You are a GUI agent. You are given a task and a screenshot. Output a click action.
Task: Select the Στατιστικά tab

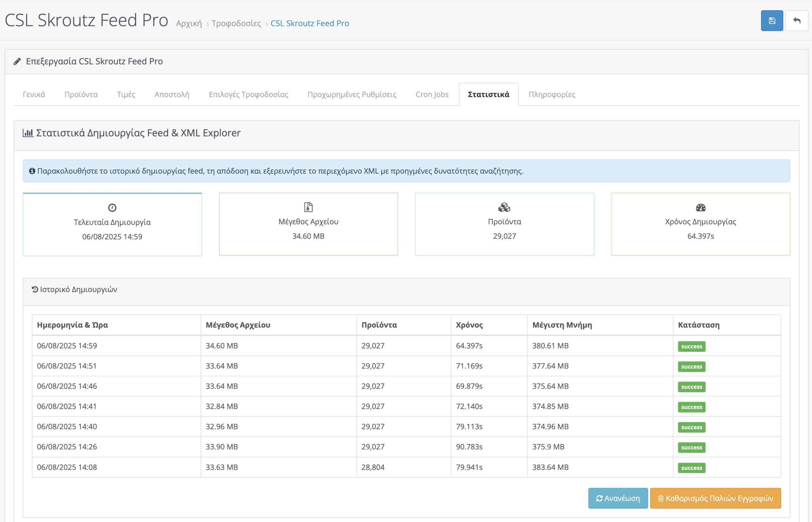tap(488, 94)
